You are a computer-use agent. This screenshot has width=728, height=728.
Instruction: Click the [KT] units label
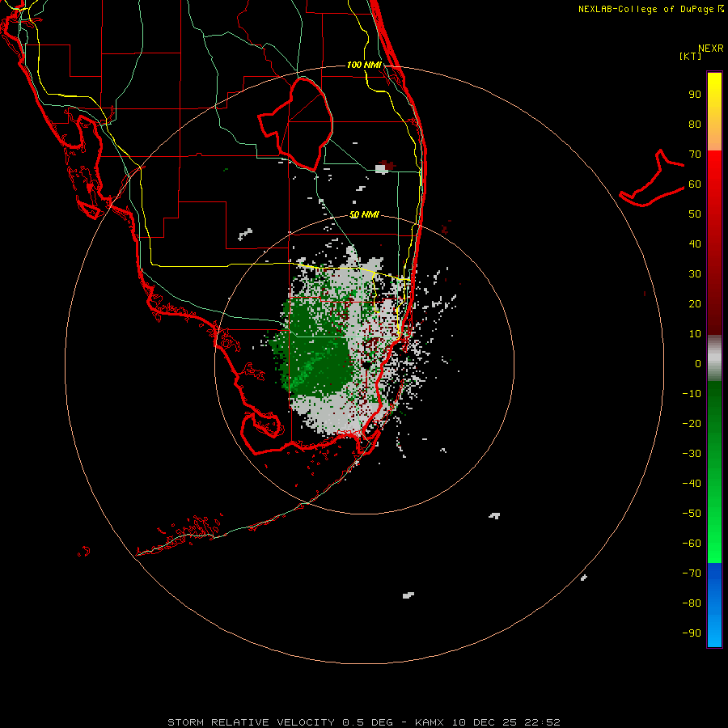[691, 56]
